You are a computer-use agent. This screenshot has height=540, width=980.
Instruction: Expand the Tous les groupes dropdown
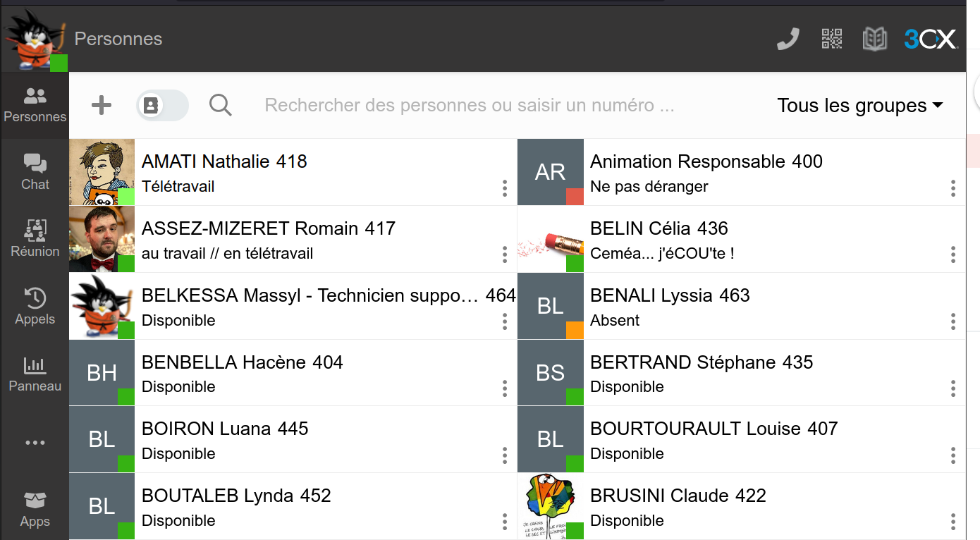click(x=859, y=106)
